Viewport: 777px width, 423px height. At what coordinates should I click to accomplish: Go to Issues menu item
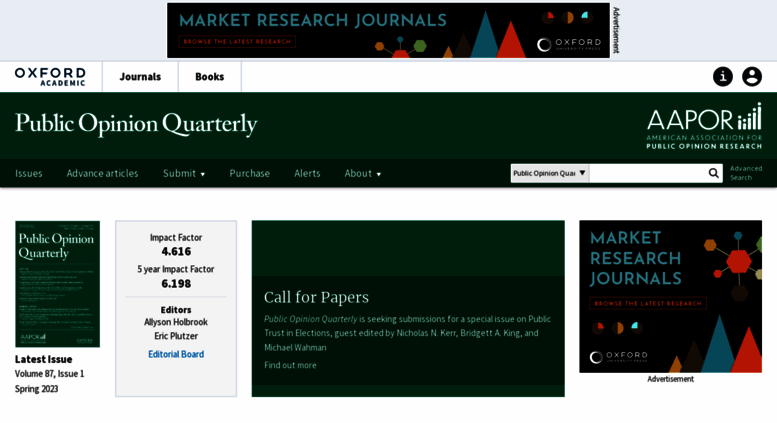click(x=29, y=173)
